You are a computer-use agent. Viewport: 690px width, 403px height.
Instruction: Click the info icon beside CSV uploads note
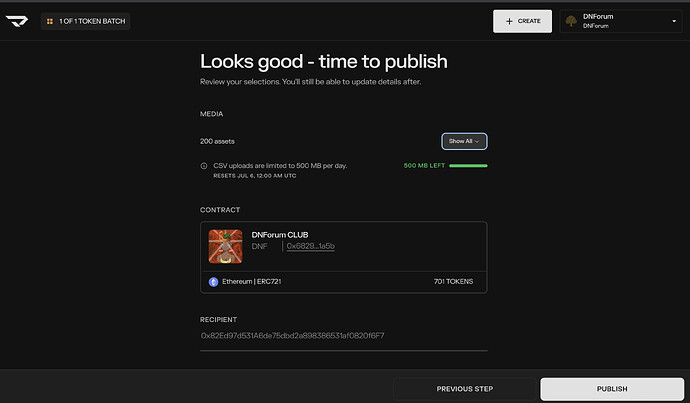coord(204,166)
